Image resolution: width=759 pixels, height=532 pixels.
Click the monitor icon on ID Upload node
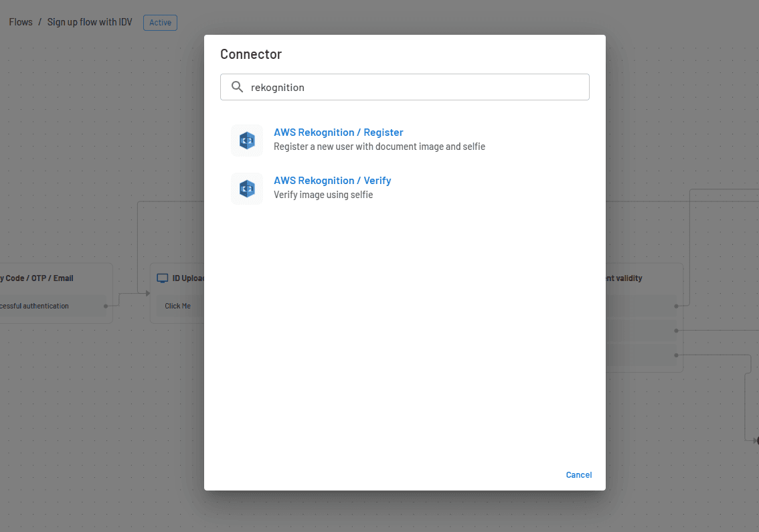(162, 278)
